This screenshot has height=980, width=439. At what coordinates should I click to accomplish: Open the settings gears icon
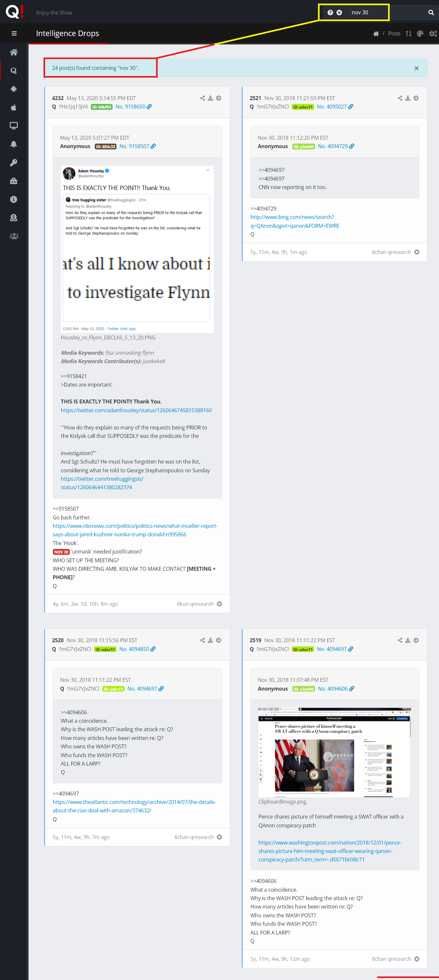[433, 33]
